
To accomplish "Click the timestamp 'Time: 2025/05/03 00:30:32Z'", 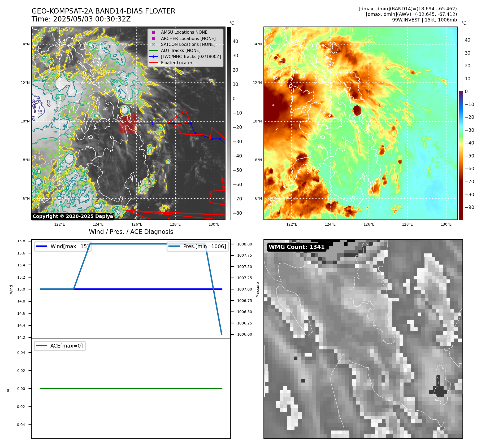I will coord(81,19).
